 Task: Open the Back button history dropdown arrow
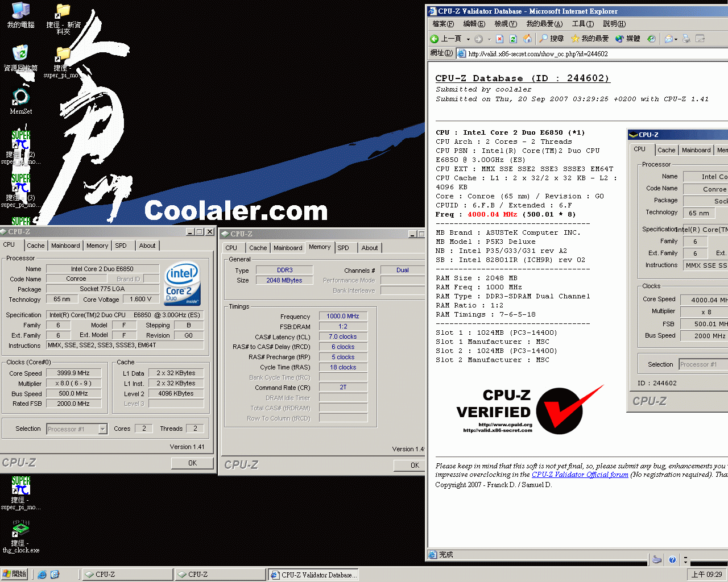(x=468, y=39)
